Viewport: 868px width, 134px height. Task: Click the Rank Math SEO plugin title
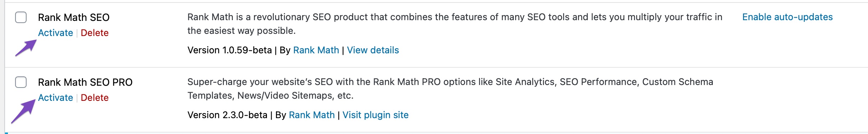tap(74, 17)
